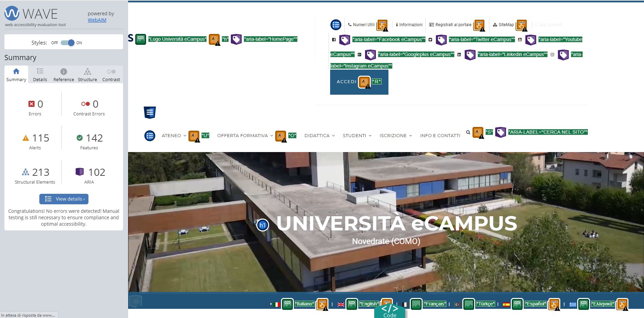Switch to the Details tab

(40, 75)
